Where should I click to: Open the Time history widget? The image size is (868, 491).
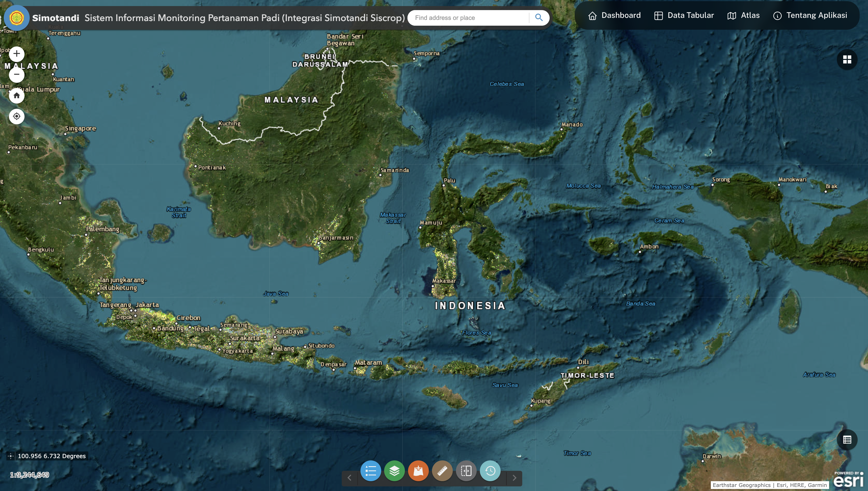490,471
